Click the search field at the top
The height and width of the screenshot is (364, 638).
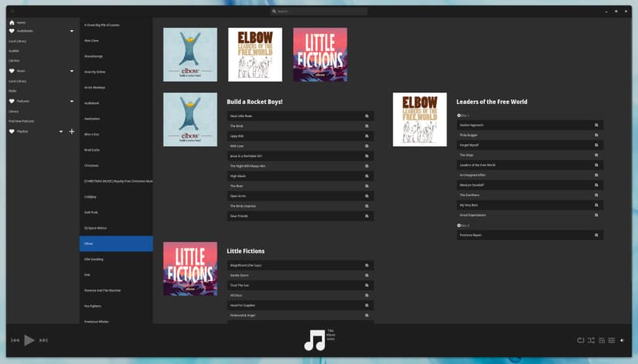(x=319, y=12)
